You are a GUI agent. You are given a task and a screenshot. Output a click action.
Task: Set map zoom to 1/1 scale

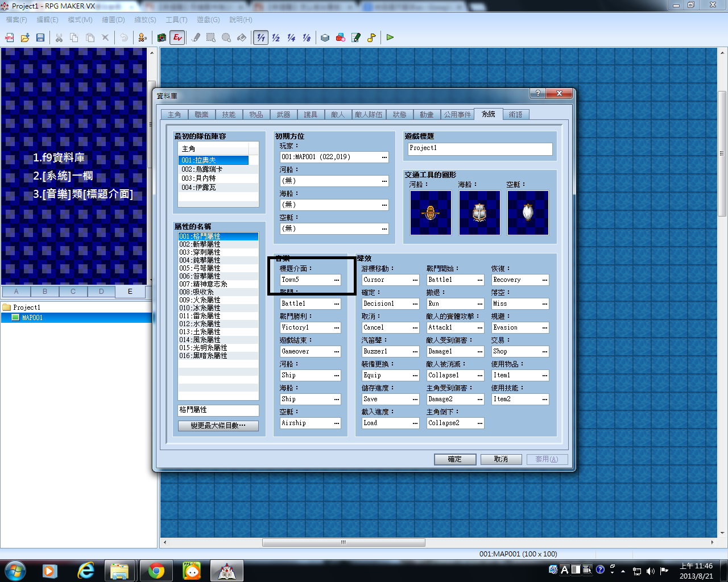point(260,38)
